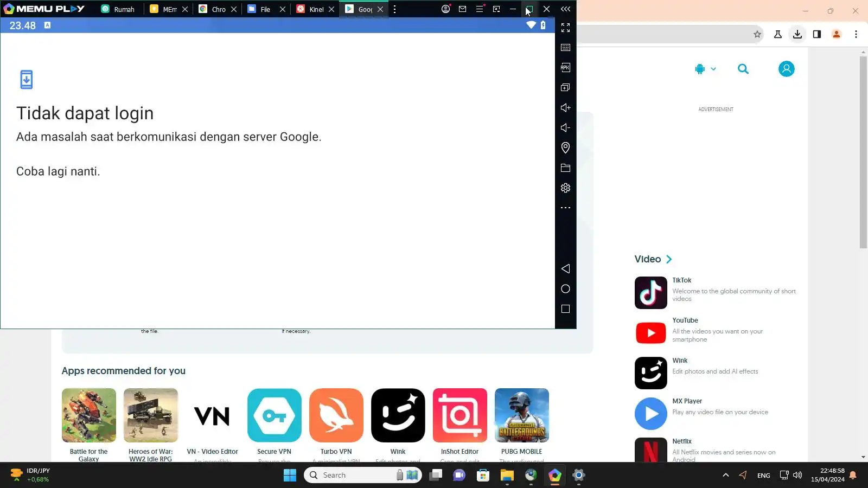Screen dimensions: 868x488
Task: Click the website search magnifier icon
Action: (x=743, y=69)
